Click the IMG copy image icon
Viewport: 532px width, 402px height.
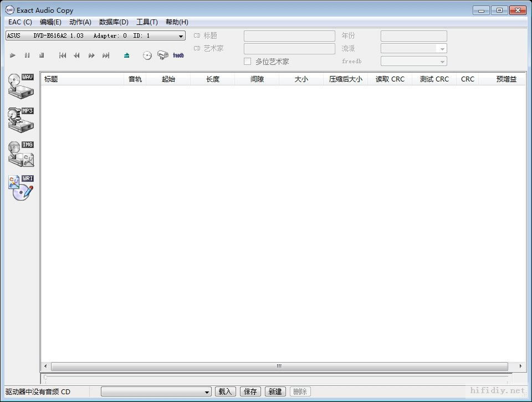point(21,154)
